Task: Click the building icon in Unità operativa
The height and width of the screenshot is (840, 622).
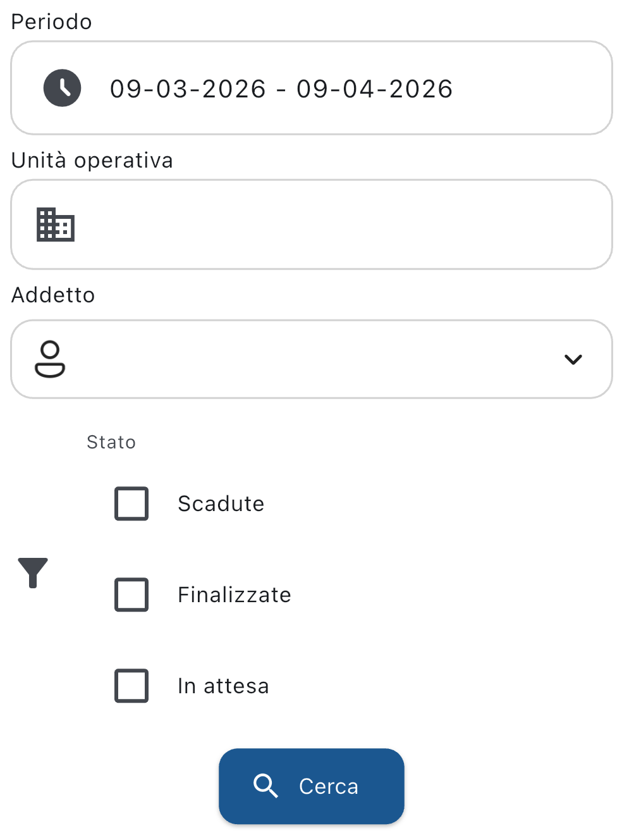Action: coord(56,225)
